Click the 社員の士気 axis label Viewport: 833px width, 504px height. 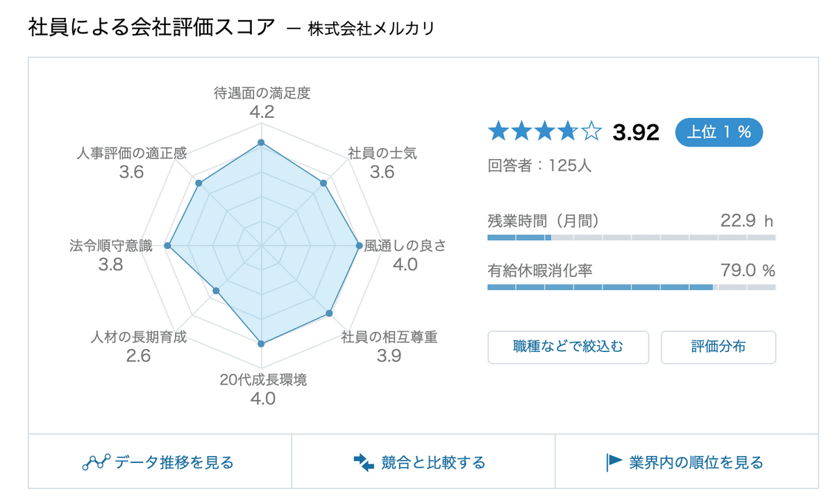pyautogui.click(x=382, y=153)
